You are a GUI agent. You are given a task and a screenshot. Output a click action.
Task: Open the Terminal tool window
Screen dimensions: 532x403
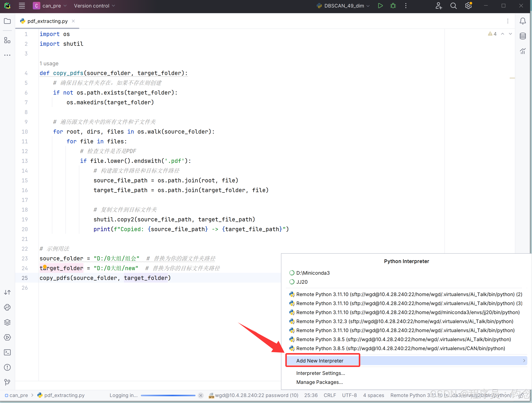(7, 352)
